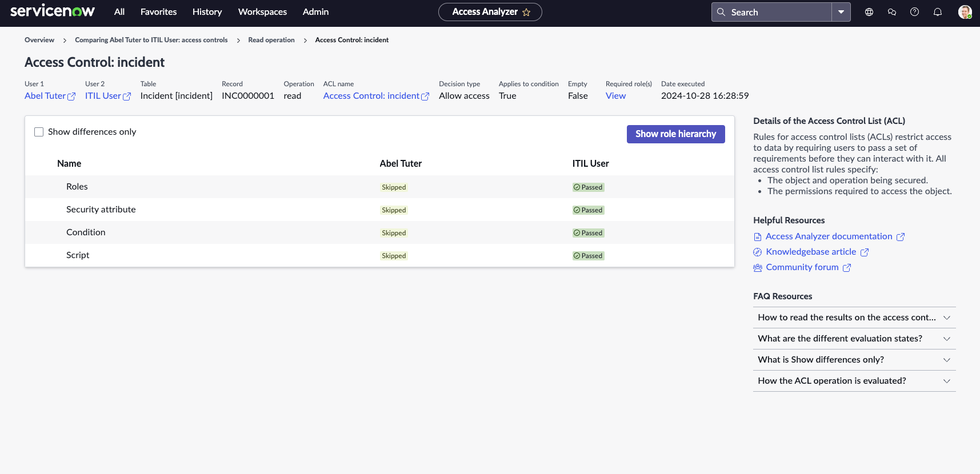Expand What are the different evaluation states

click(854, 339)
